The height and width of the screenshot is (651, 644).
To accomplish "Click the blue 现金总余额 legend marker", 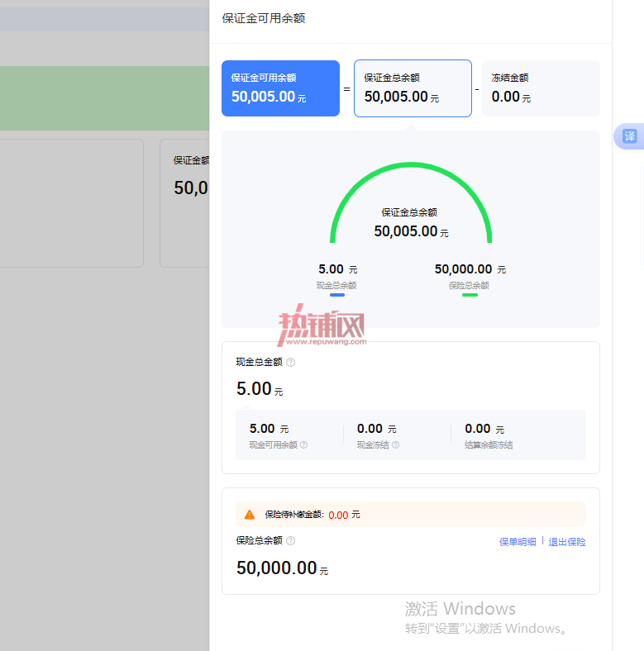I will [337, 295].
